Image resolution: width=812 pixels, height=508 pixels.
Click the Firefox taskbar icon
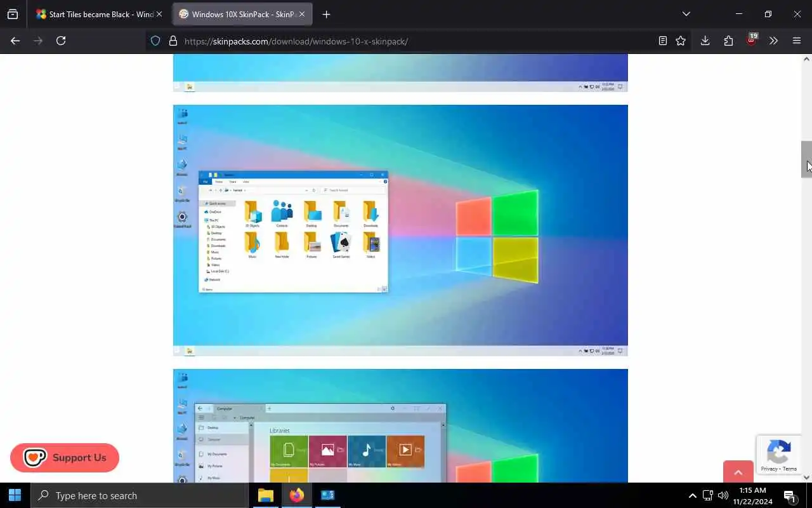point(296,495)
